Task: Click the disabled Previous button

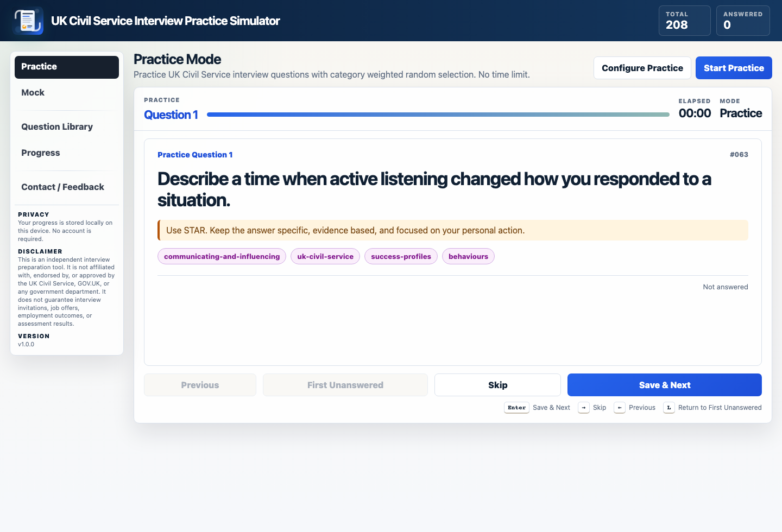Action: [x=200, y=385]
